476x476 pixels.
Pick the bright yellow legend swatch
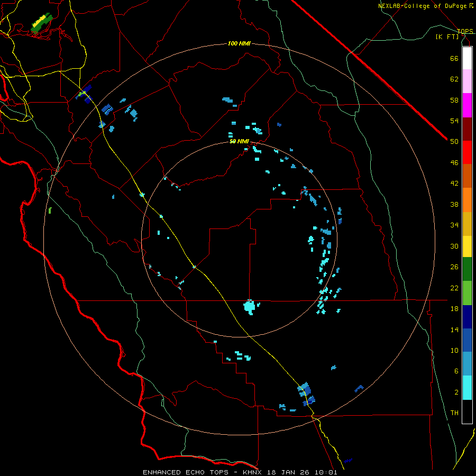467,246
